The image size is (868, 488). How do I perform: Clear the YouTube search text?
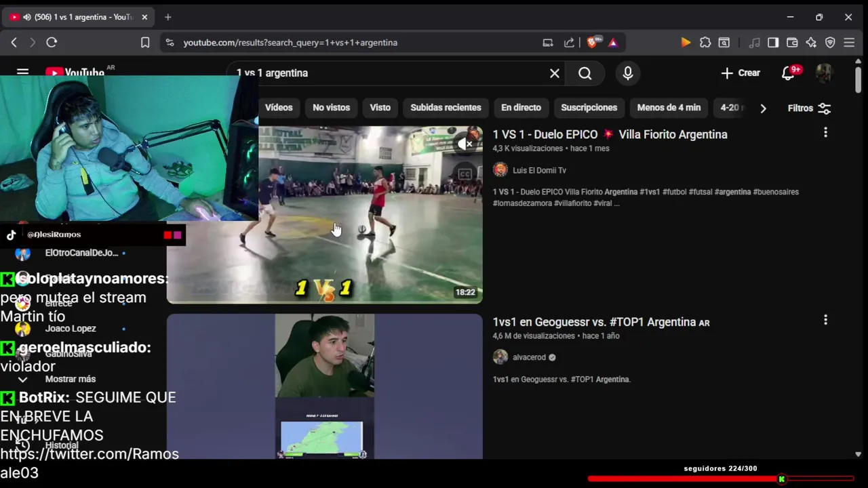(555, 73)
